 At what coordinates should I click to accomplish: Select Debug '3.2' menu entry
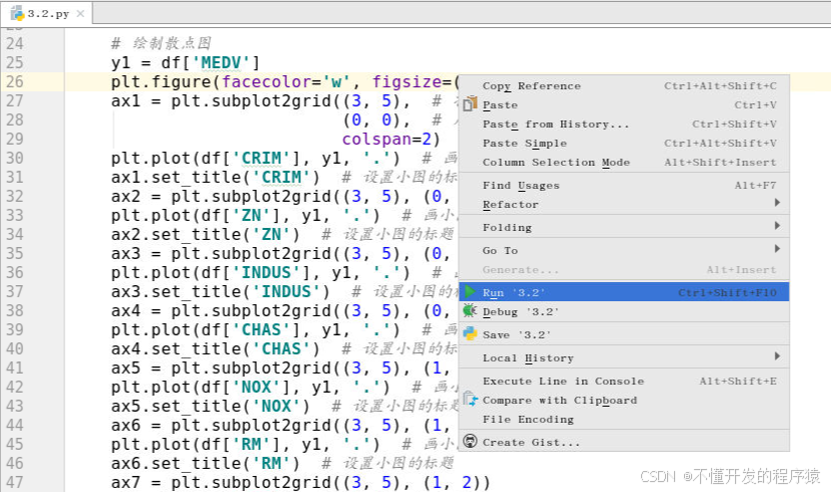click(623, 312)
